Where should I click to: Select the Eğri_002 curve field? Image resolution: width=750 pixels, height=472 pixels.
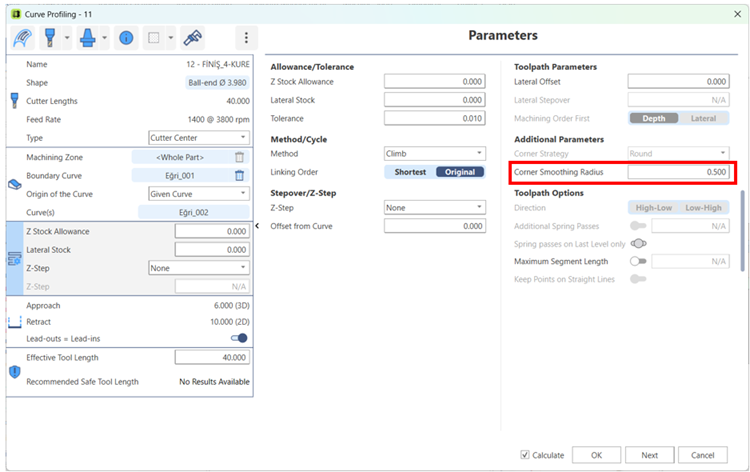coord(194,212)
